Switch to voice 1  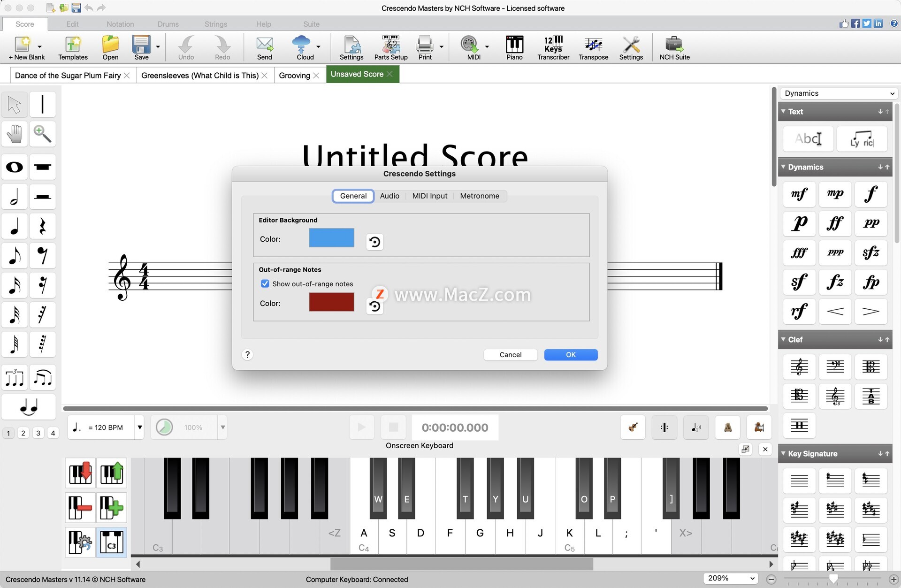point(8,433)
